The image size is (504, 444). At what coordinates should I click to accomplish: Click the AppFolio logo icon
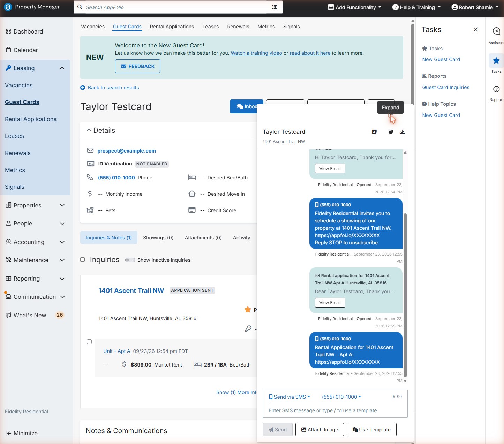[8, 7]
